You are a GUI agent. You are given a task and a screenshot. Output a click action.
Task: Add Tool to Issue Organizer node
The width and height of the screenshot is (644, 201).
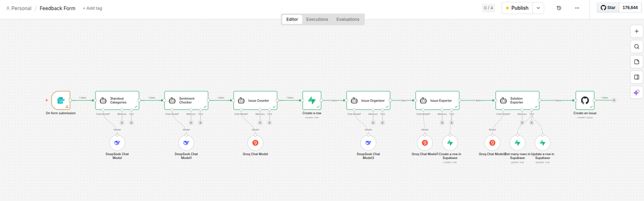[x=383, y=123]
